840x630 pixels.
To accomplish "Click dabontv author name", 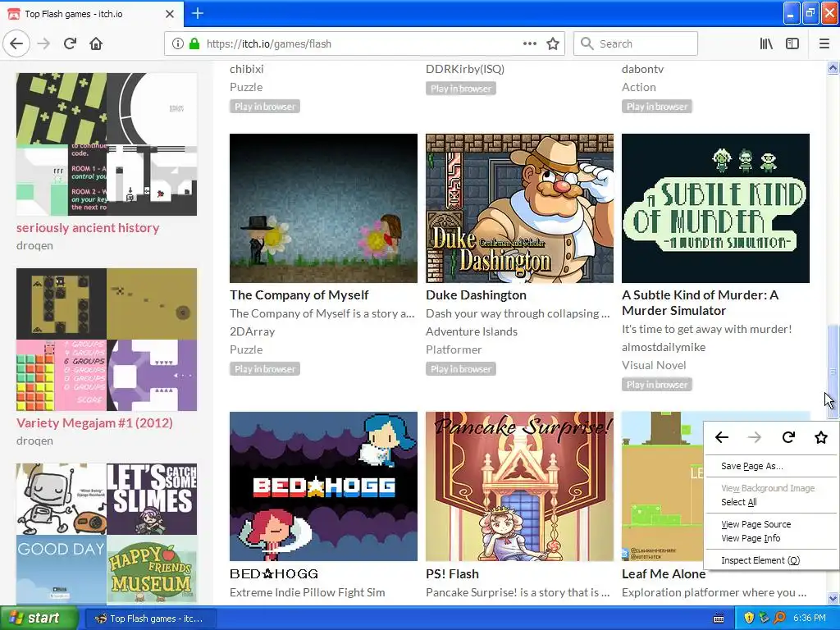I will [x=642, y=69].
